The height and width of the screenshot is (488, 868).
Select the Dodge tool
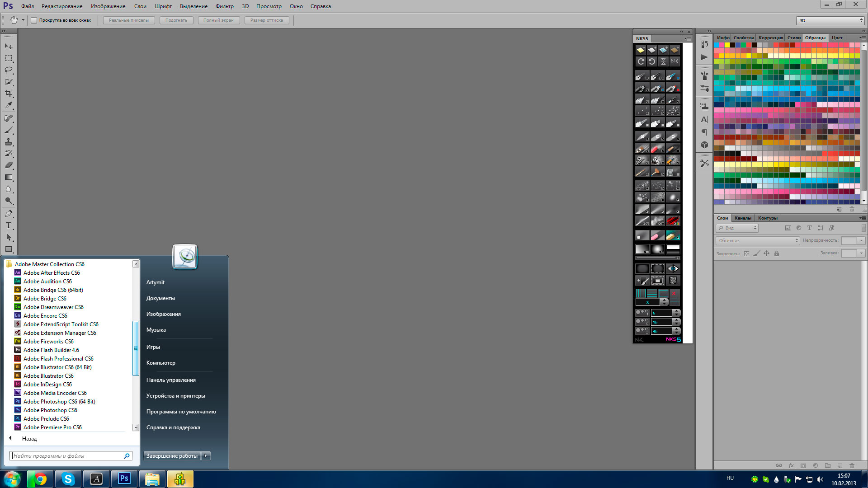(9, 201)
